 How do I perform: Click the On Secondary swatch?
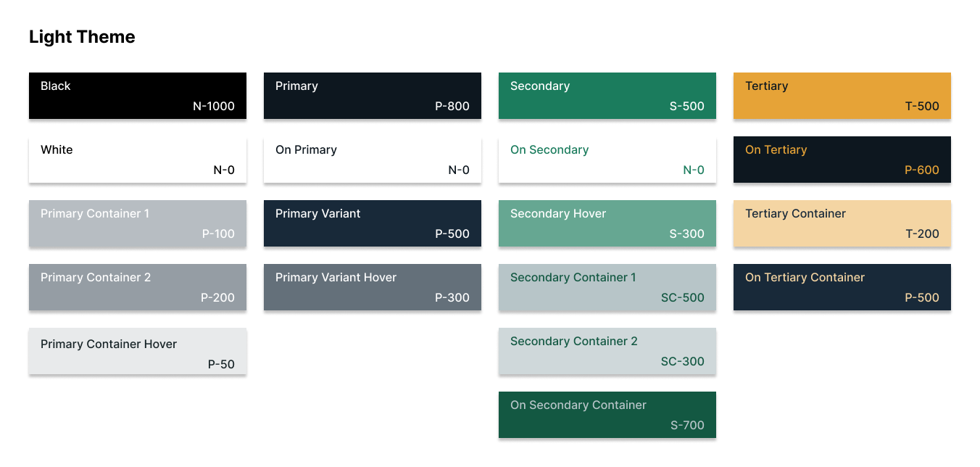coord(607,160)
